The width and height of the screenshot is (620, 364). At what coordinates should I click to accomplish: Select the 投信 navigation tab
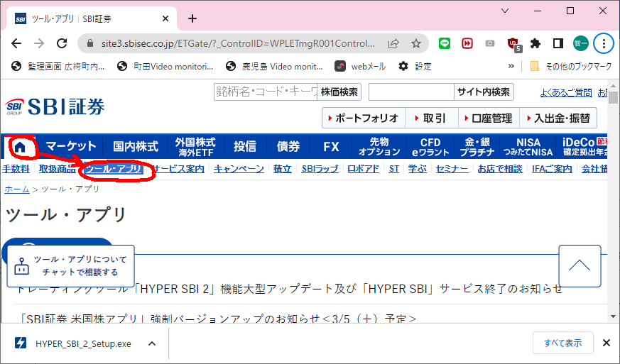coord(245,147)
